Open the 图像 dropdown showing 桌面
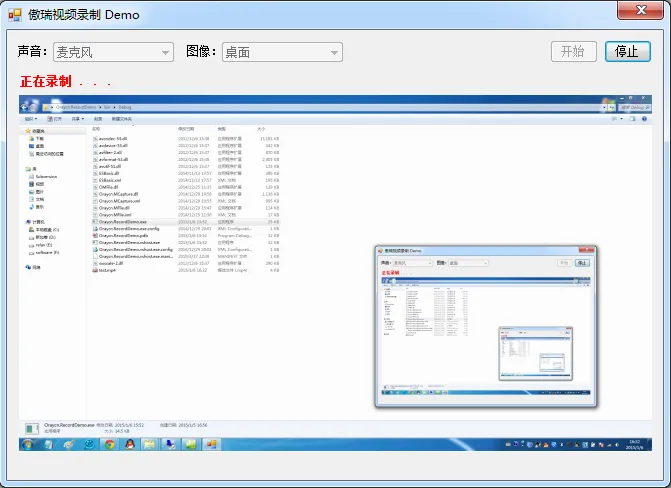 click(x=282, y=52)
